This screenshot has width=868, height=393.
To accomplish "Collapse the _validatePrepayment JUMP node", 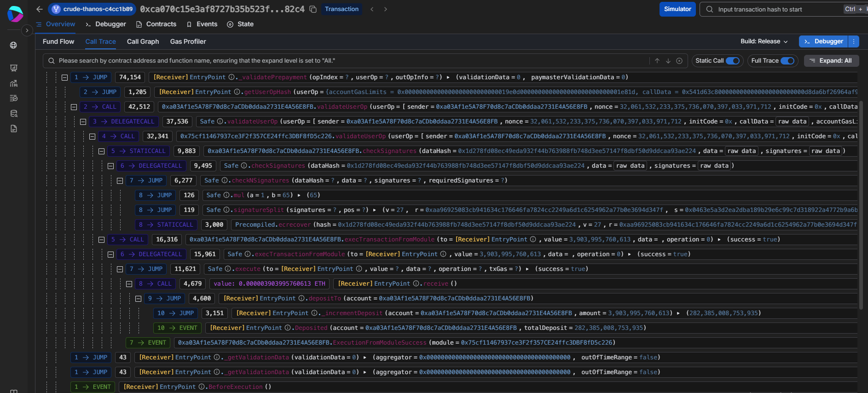I will coord(65,77).
